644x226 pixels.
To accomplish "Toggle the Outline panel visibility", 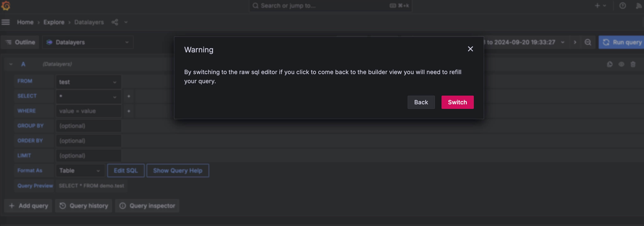I will pos(20,42).
